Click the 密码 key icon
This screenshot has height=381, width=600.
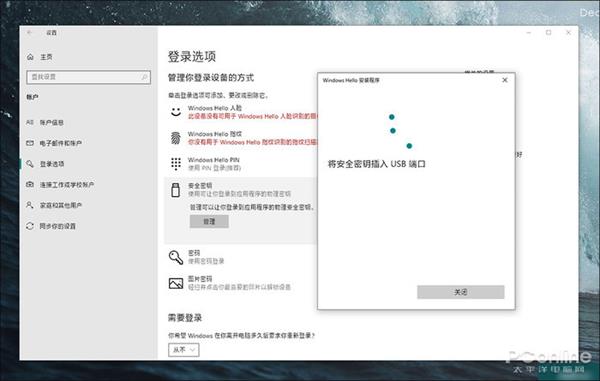(176, 257)
